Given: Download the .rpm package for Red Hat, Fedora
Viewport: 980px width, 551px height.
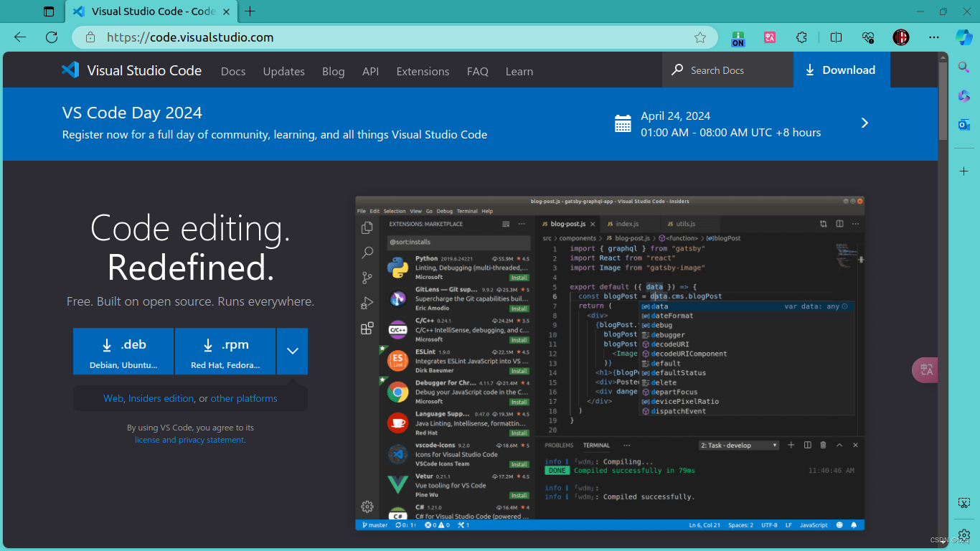Looking at the screenshot, I should pyautogui.click(x=225, y=352).
